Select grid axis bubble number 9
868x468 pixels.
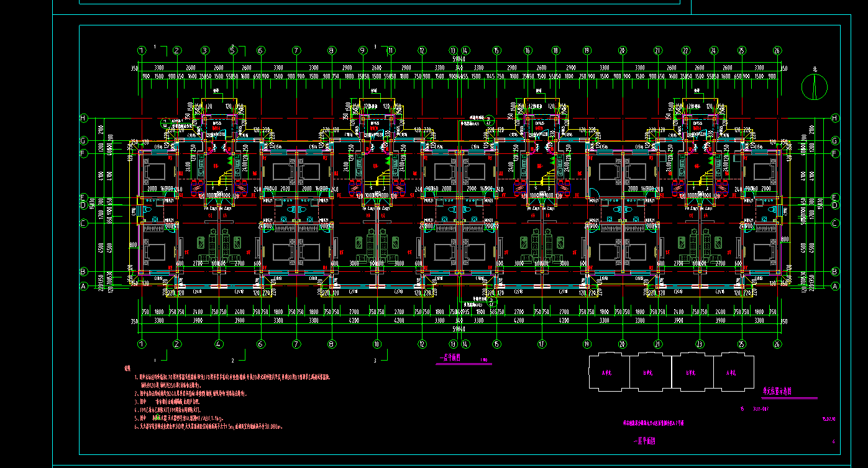[363, 50]
